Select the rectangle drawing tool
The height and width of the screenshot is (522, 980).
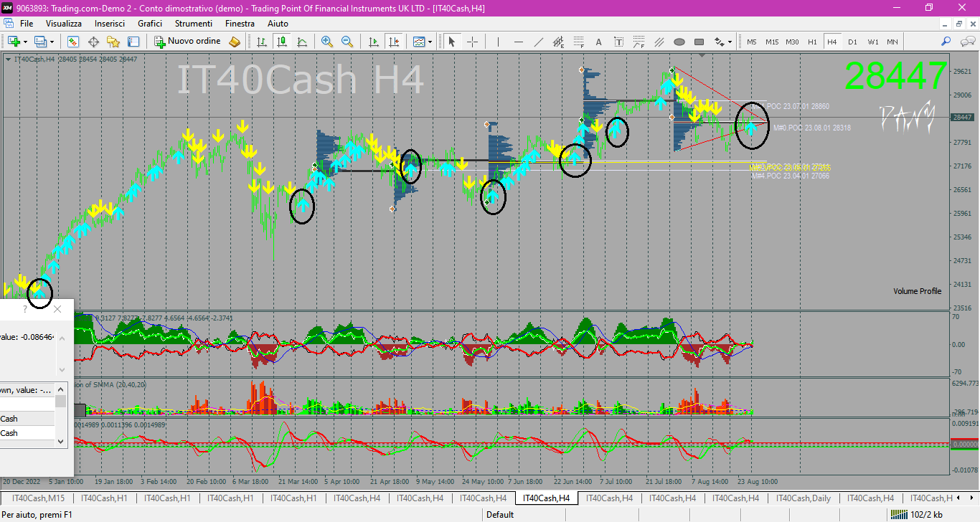tap(699, 42)
